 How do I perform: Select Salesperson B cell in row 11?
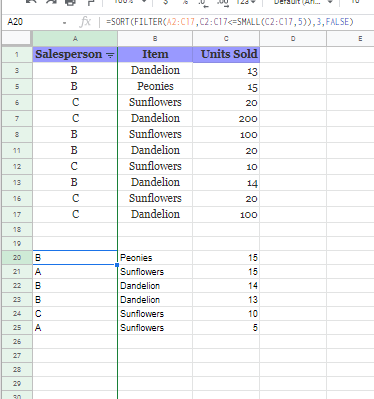click(x=75, y=150)
